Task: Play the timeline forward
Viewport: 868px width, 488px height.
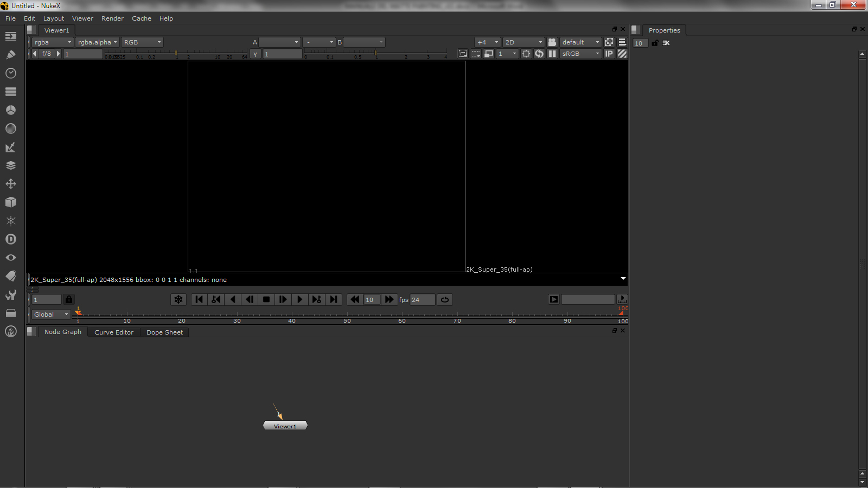Action: 299,299
